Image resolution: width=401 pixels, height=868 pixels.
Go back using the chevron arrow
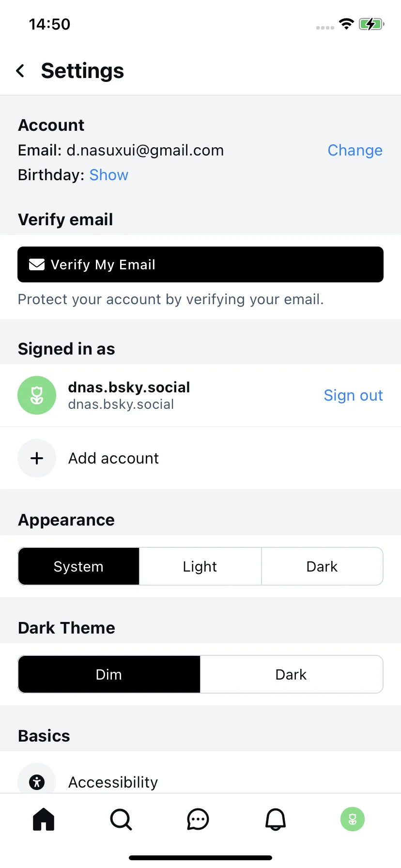pos(20,71)
